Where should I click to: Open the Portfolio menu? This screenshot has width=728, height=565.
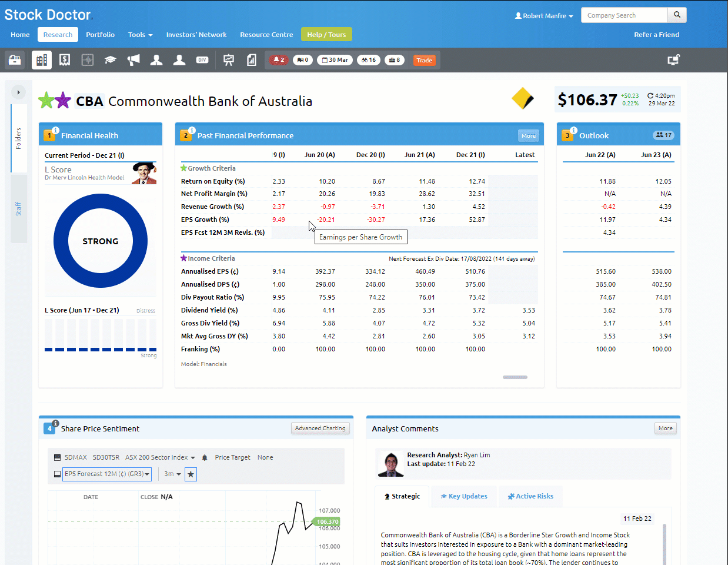[x=101, y=35]
